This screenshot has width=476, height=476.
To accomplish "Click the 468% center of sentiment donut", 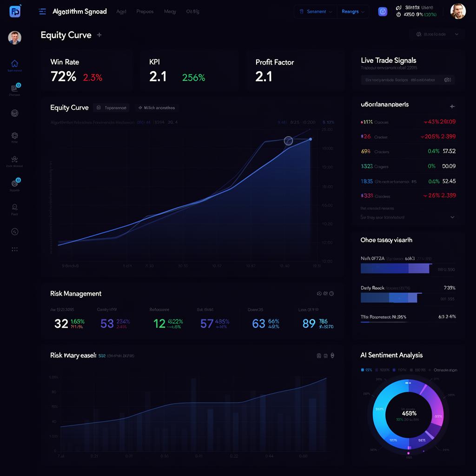I will pyautogui.click(x=409, y=413).
